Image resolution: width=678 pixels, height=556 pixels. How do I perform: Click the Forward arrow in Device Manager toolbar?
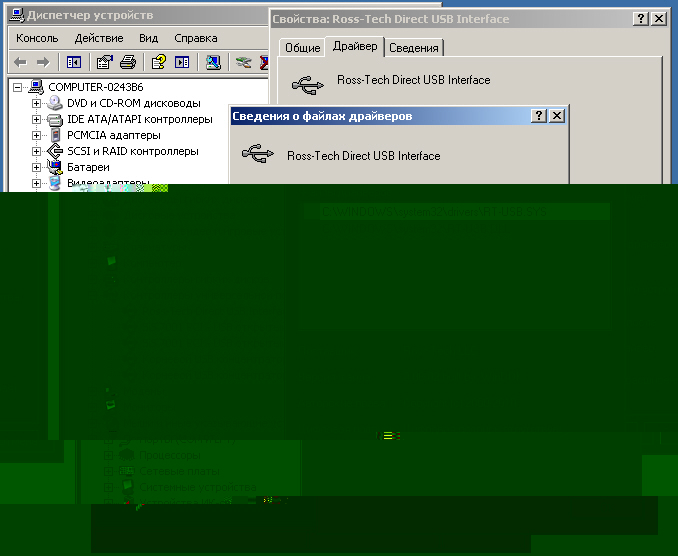tap(43, 63)
